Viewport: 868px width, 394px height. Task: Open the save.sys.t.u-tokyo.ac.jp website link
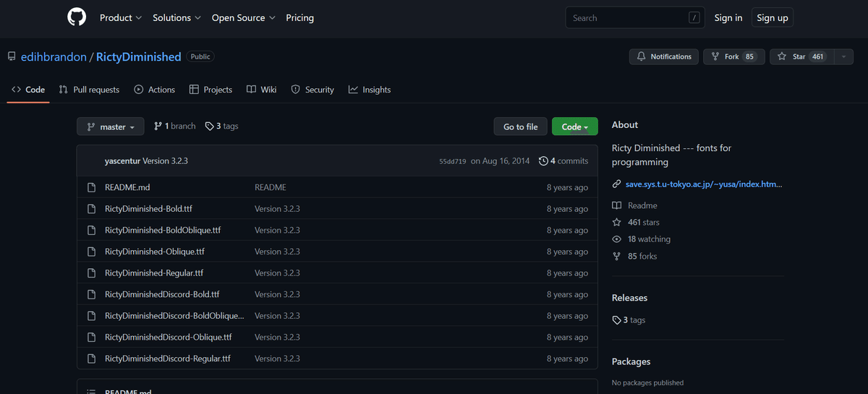(x=704, y=184)
